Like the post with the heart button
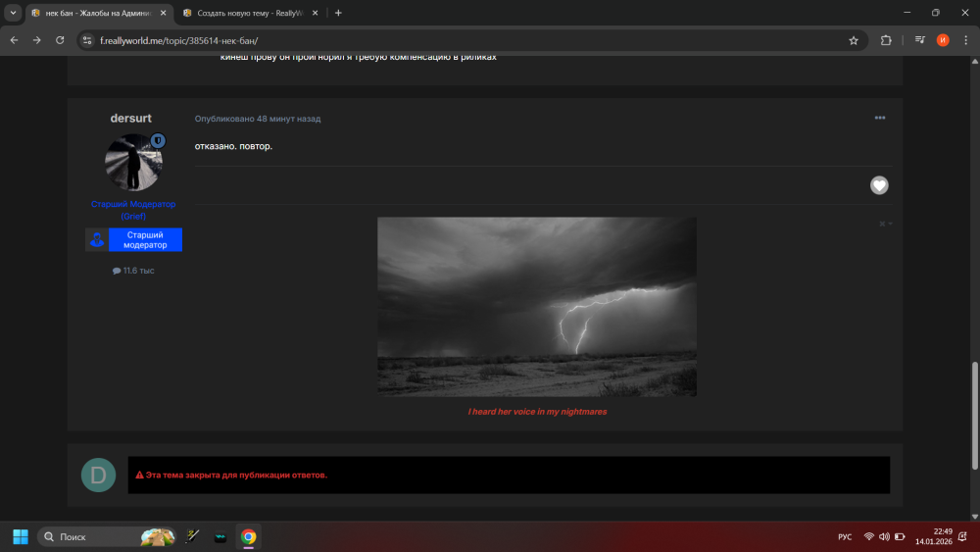This screenshot has height=552, width=980. (879, 185)
